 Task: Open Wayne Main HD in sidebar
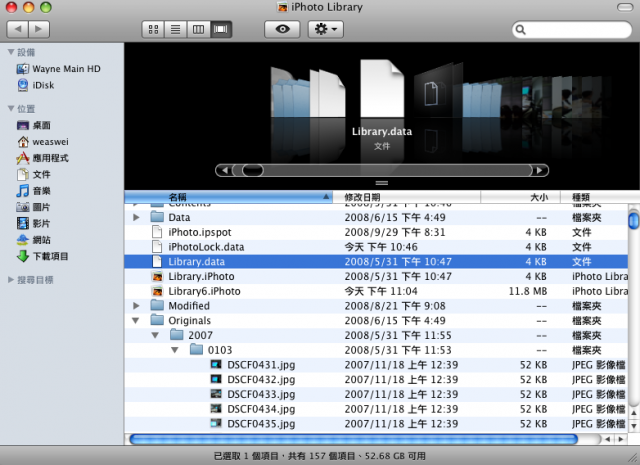58,69
